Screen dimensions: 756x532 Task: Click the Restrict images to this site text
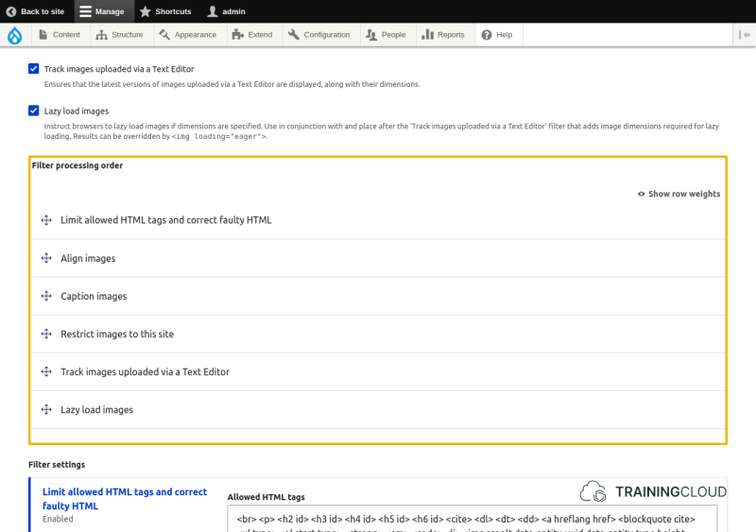point(117,335)
